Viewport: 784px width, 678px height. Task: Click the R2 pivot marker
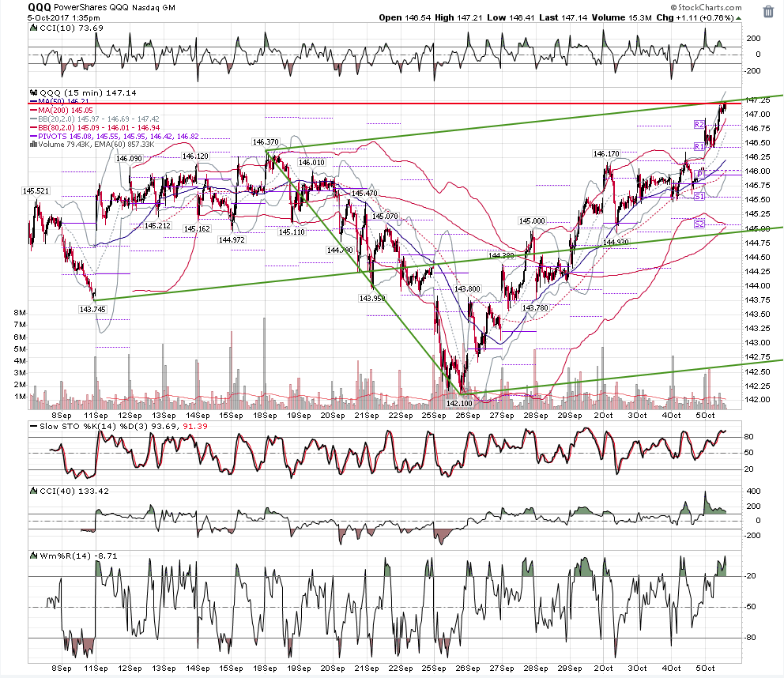pos(699,125)
